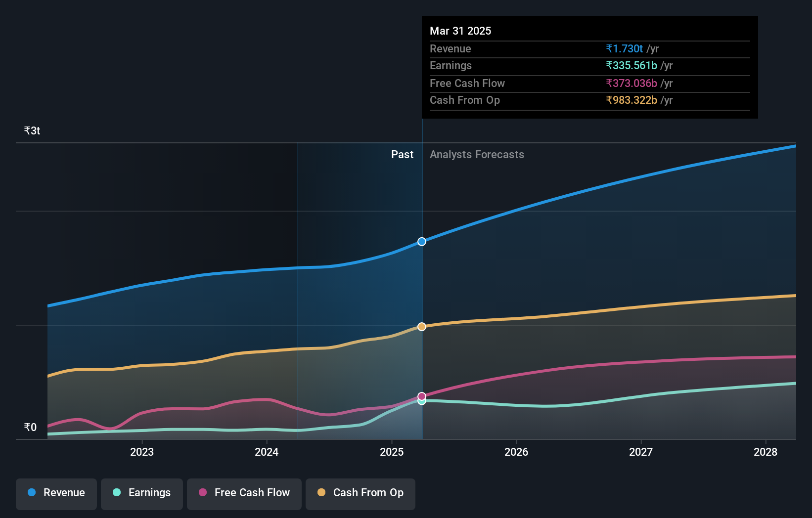Screen dimensions: 812x518
Task: Click the ₹0 y-axis label
Action: [x=30, y=427]
